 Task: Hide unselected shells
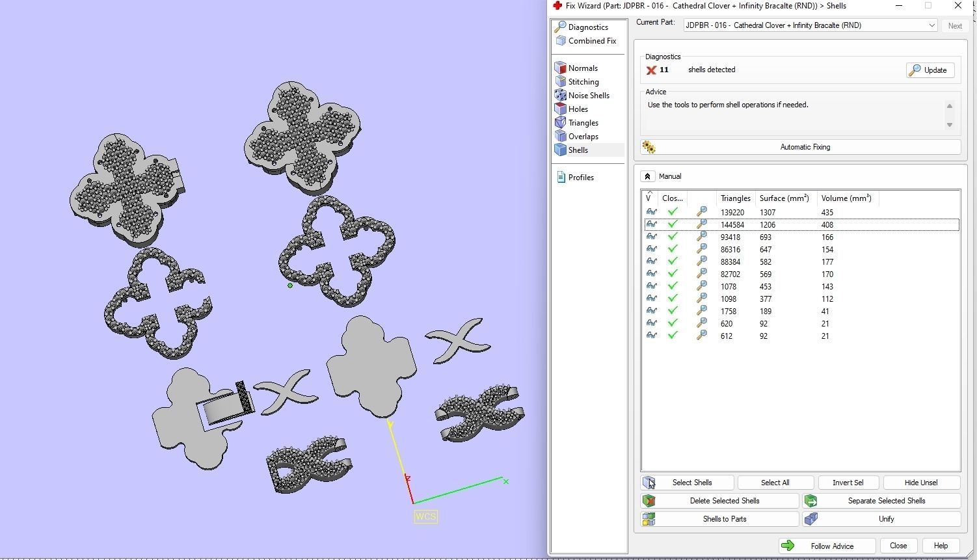coord(921,483)
